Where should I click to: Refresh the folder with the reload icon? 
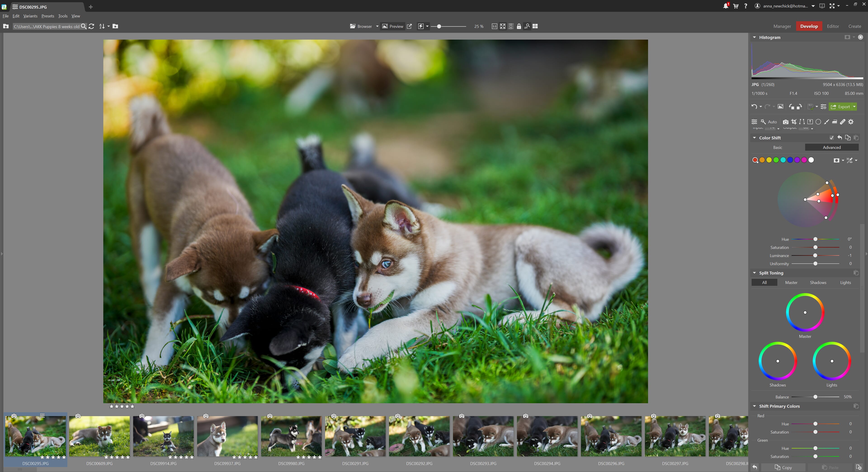coord(91,26)
